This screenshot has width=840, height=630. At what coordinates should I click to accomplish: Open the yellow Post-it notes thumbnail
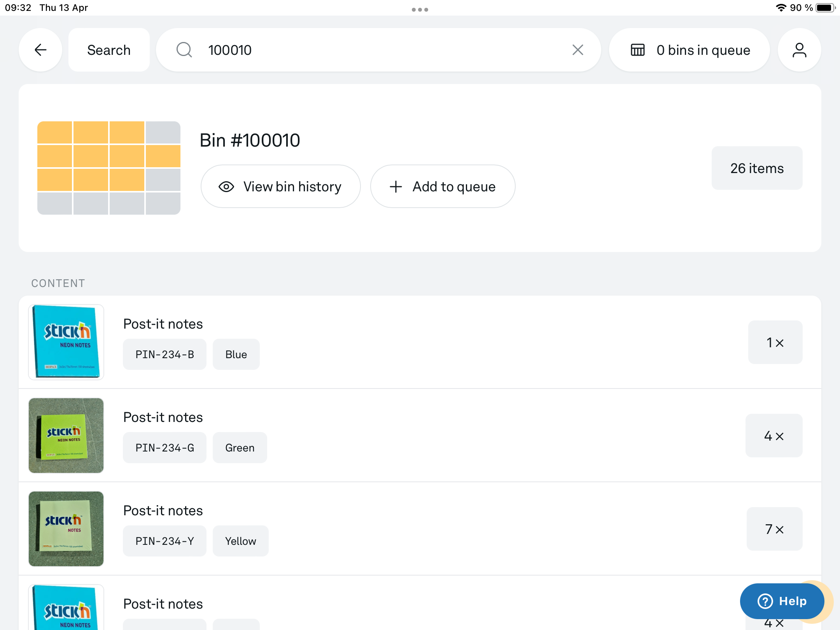click(x=66, y=529)
